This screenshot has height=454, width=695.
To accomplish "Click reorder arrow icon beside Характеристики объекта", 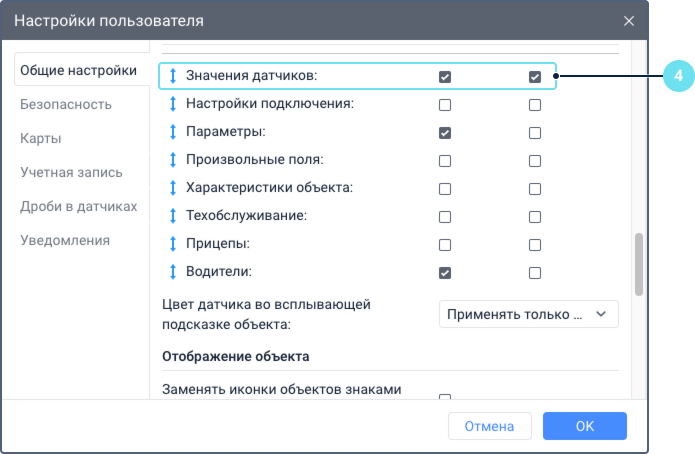I will (173, 188).
